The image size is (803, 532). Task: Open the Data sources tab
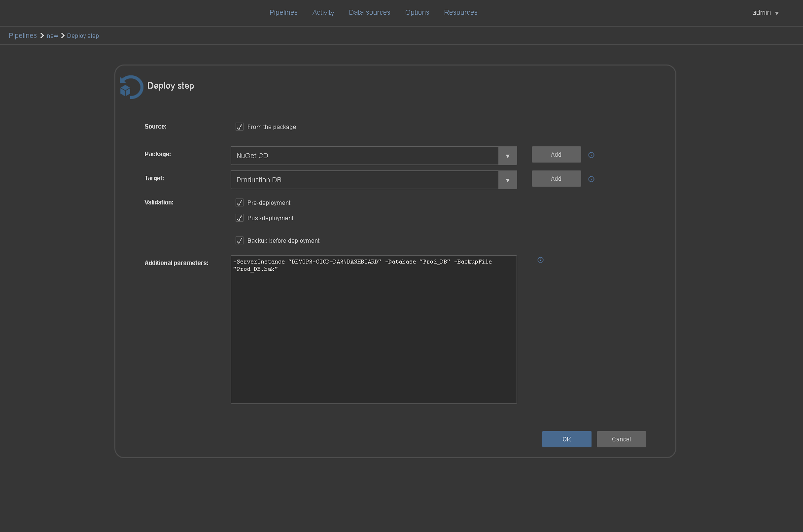point(370,12)
